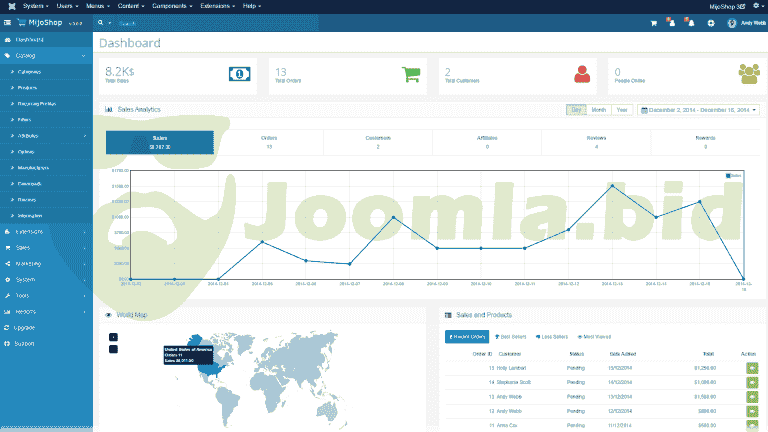Select the Day chart range
Viewport: 768px width, 432px height.
[576, 109]
